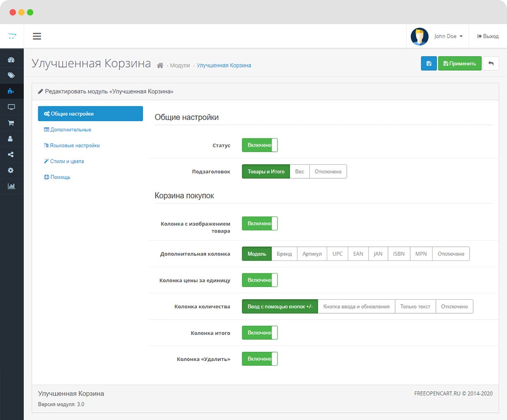Open the Модули breadcrumb link
The image size is (507, 420).
pyautogui.click(x=180, y=65)
